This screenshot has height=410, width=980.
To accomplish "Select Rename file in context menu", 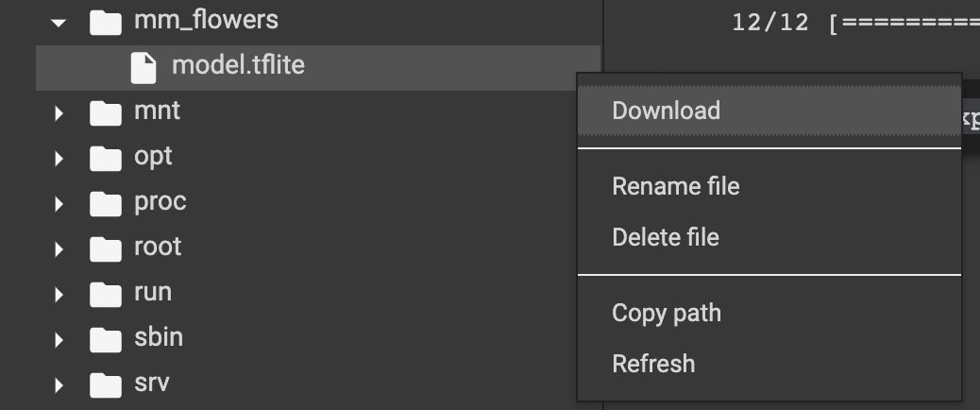I will (675, 186).
